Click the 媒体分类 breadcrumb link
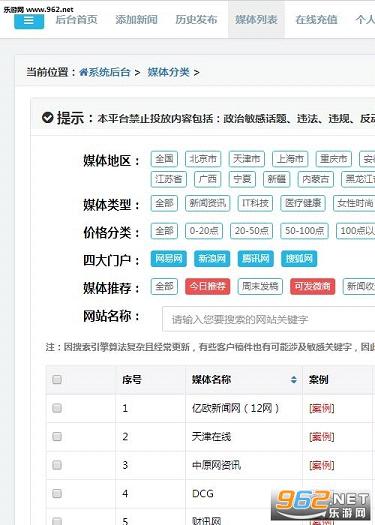Screen dimensions: 375x525 click(168, 72)
